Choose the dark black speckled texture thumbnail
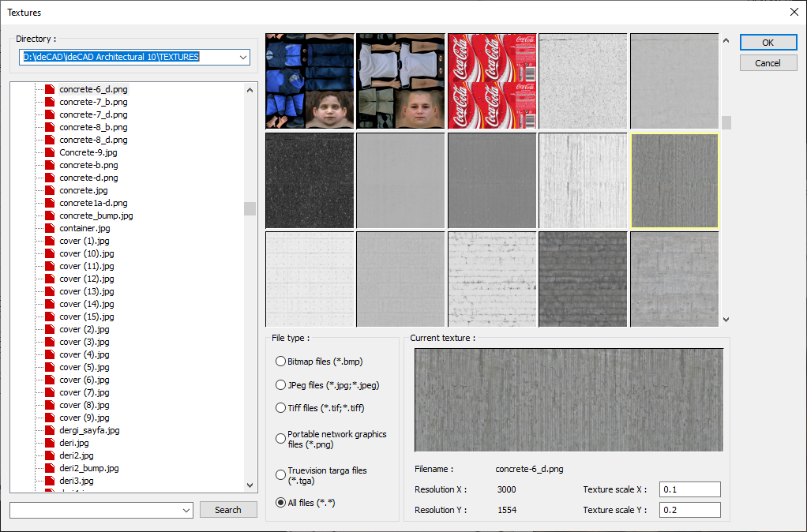The height and width of the screenshot is (532, 807). 310,181
